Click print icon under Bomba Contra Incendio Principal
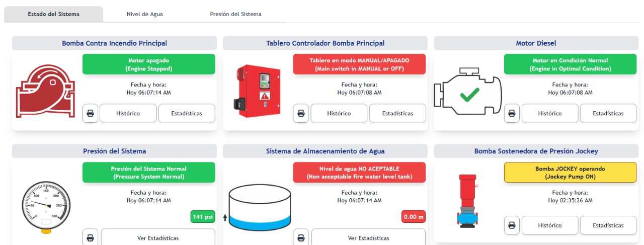Viewport: 644px width, 245px height. [x=90, y=113]
